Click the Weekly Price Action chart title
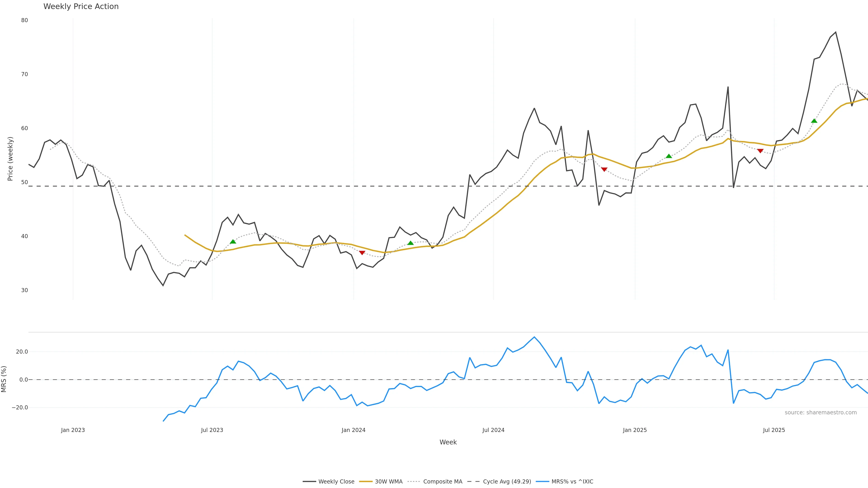Image resolution: width=868 pixels, height=488 pixels. click(x=81, y=6)
